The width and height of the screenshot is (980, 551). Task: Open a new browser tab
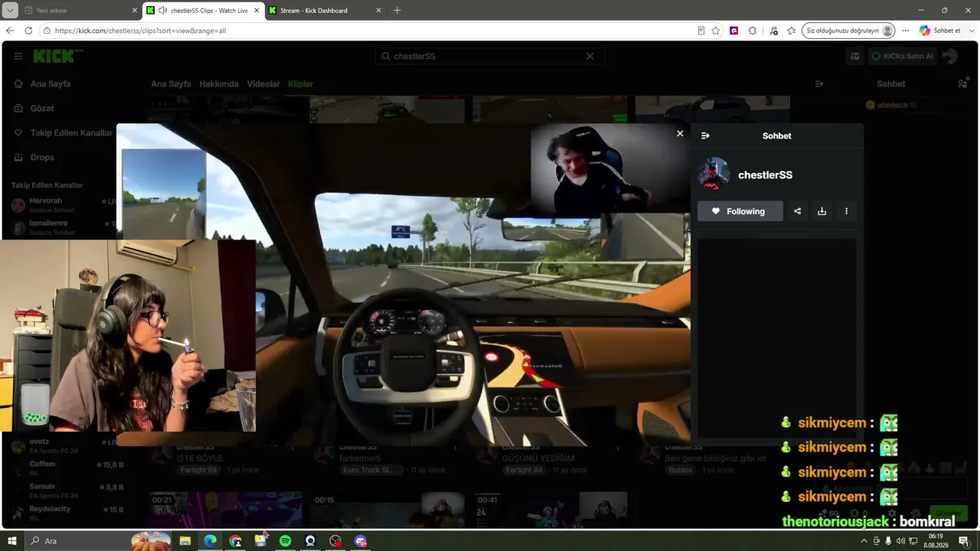[x=397, y=11]
